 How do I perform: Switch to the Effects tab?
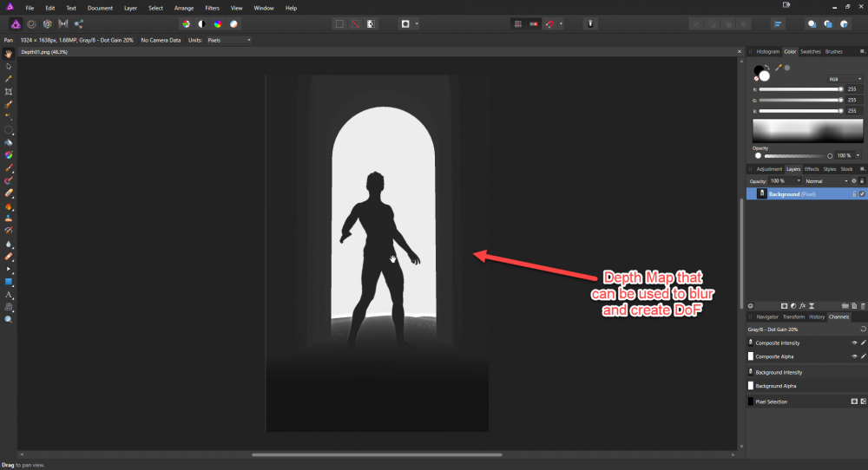[x=812, y=169]
